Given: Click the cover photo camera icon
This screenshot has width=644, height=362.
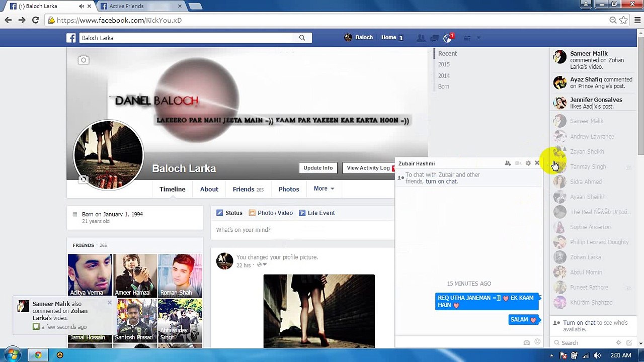Looking at the screenshot, I should [84, 60].
